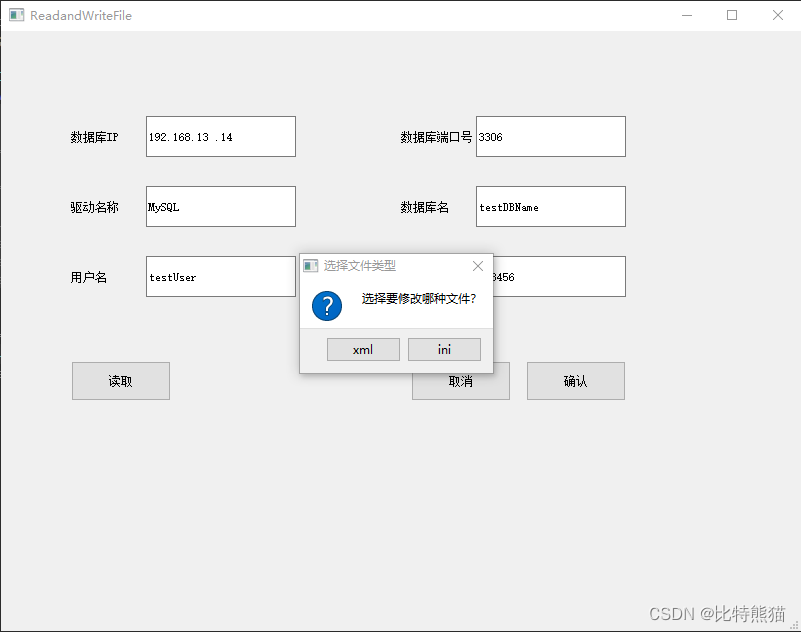Click the ReadandWriteFile window title bar icon
Screen dimensions: 801x632
14,15
